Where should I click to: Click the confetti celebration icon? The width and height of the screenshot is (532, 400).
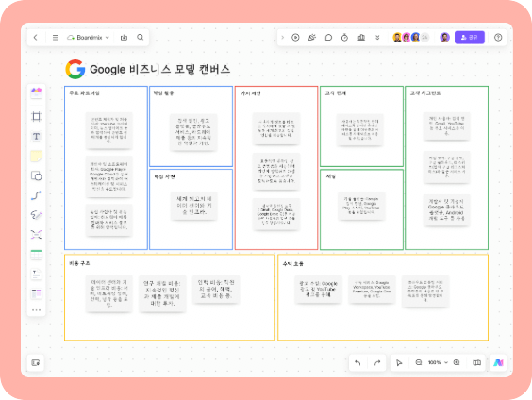(x=312, y=38)
